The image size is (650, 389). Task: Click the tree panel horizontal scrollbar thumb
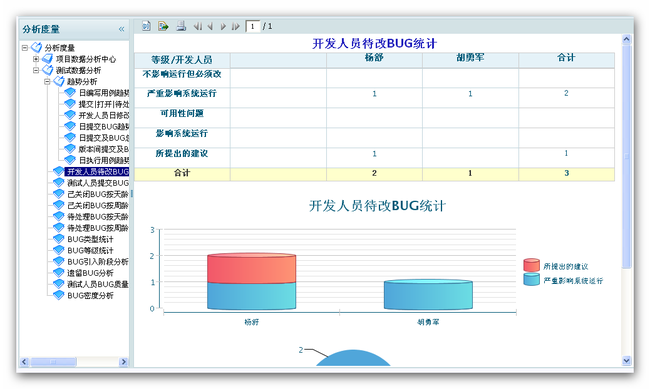tap(53, 362)
